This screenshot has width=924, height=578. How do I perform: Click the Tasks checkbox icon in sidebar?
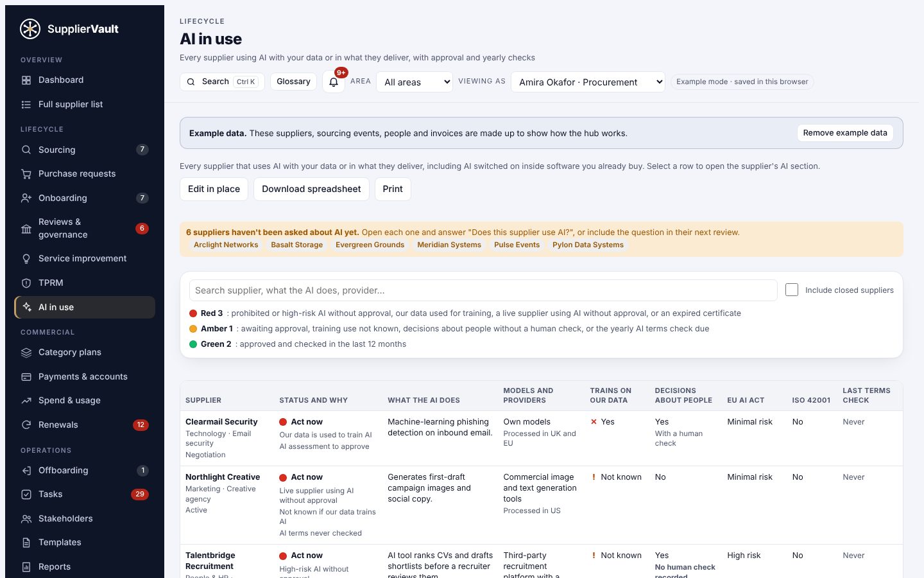tap(26, 495)
